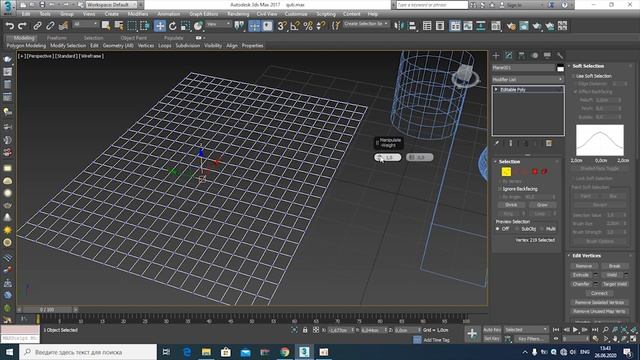Image resolution: width=640 pixels, height=360 pixels.
Task: Open the Modifiers menu
Action: [138, 14]
